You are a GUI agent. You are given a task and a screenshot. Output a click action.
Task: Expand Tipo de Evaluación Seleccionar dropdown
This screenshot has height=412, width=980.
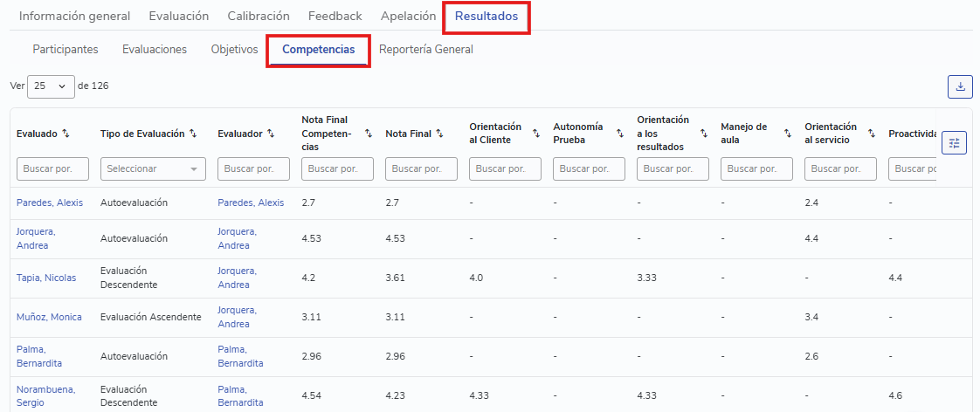click(x=153, y=168)
